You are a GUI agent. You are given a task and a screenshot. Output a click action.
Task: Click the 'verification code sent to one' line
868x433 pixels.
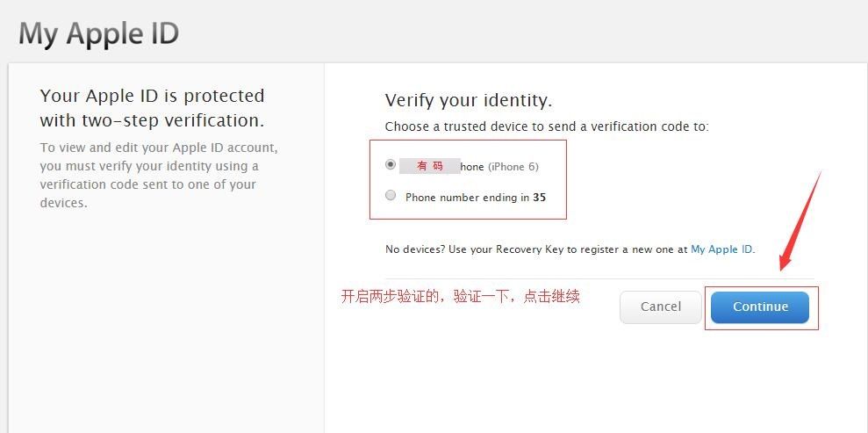coord(148,184)
